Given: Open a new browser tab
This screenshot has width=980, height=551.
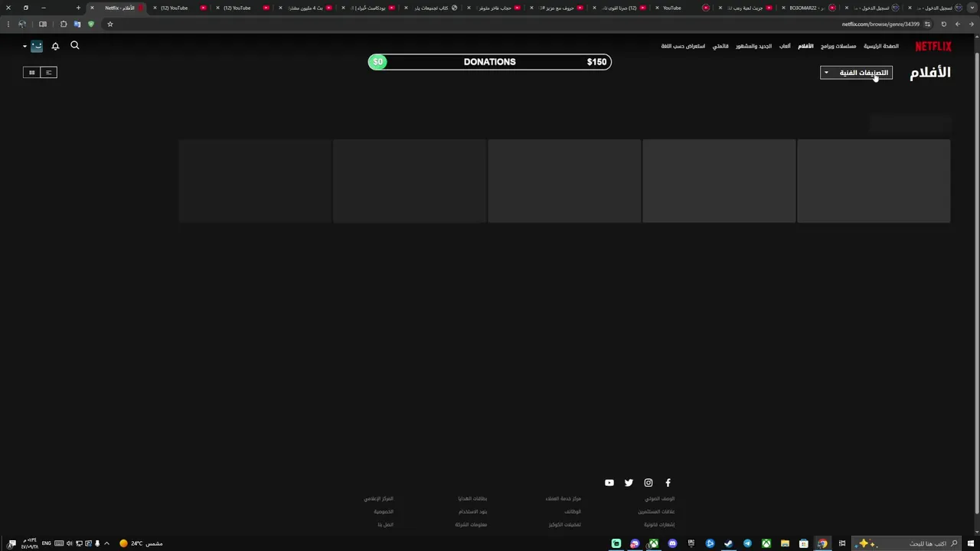Looking at the screenshot, I should click(x=78, y=8).
